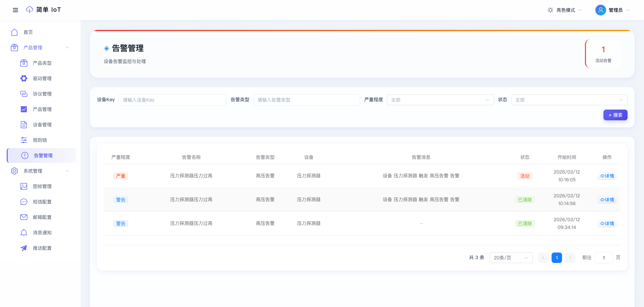This screenshot has width=644, height=307.
Task: Click the 严重 severity tag
Action: (121, 176)
